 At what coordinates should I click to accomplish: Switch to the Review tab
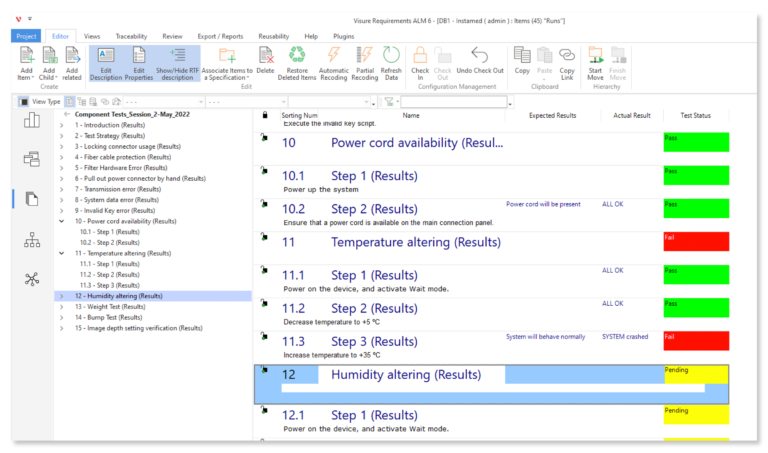172,36
